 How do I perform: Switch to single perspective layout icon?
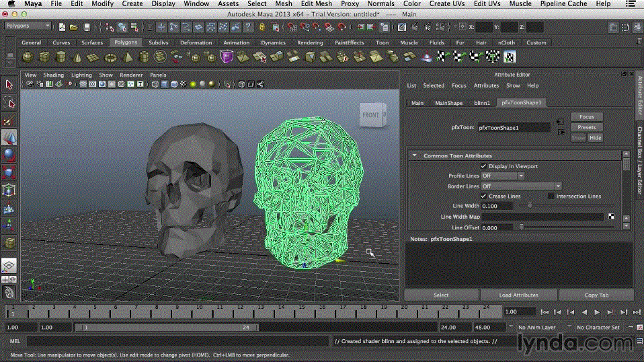(x=9, y=265)
